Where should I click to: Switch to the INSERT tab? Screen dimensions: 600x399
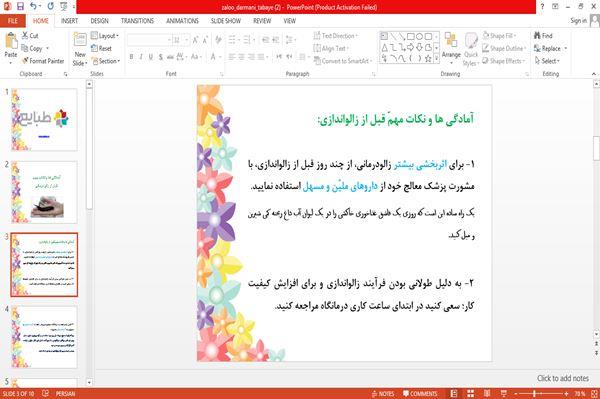tap(69, 21)
